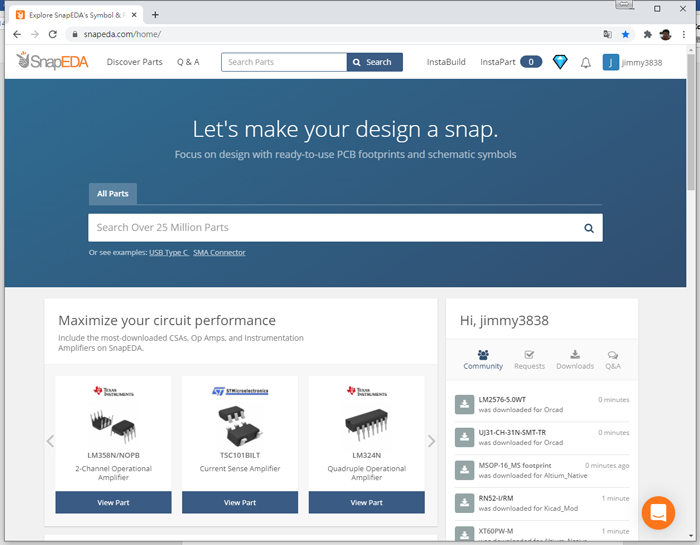The width and height of the screenshot is (700, 545).
Task: Open the Q & A menu
Action: pyautogui.click(x=188, y=62)
